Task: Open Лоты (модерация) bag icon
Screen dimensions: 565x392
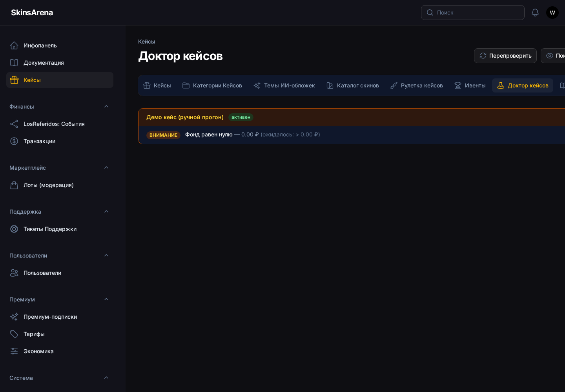Action: 14,185
